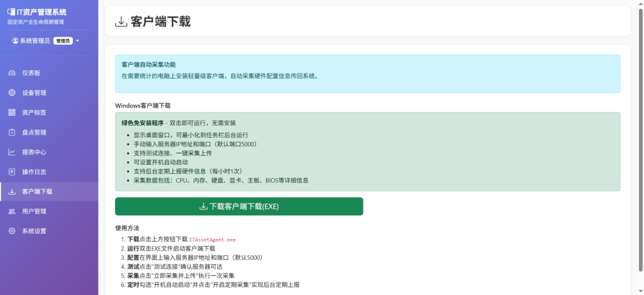Click the 管理员 role badge

click(x=63, y=41)
